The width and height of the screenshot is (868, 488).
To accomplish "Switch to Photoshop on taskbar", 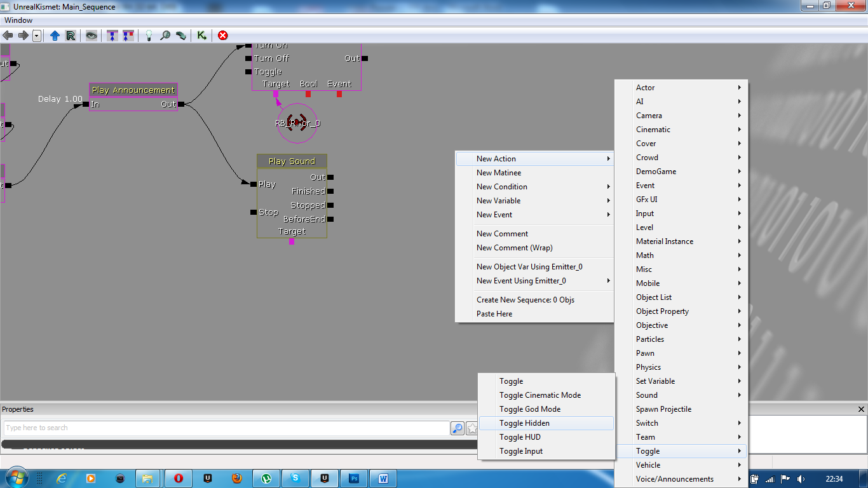I will click(355, 478).
